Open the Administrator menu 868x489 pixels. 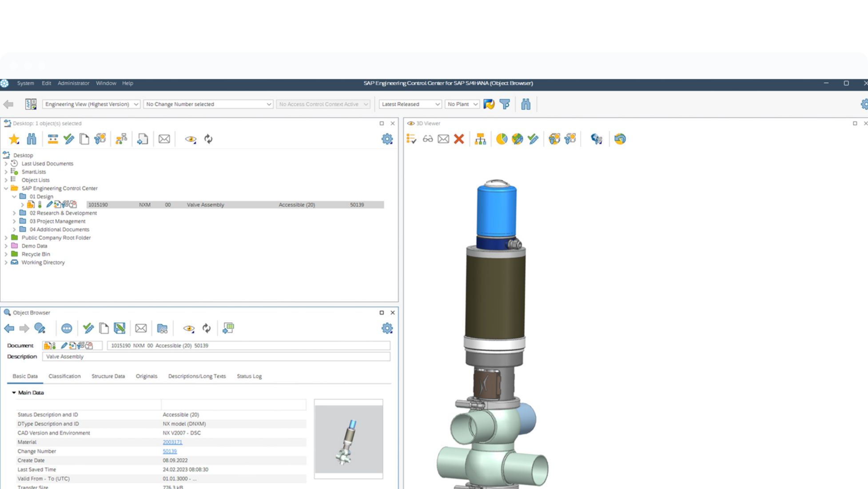click(x=73, y=83)
